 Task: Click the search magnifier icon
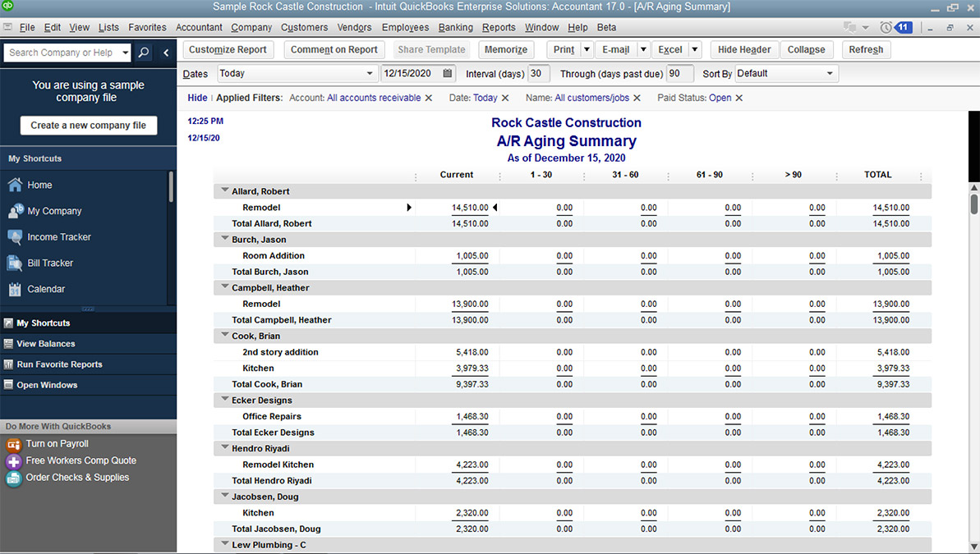144,53
